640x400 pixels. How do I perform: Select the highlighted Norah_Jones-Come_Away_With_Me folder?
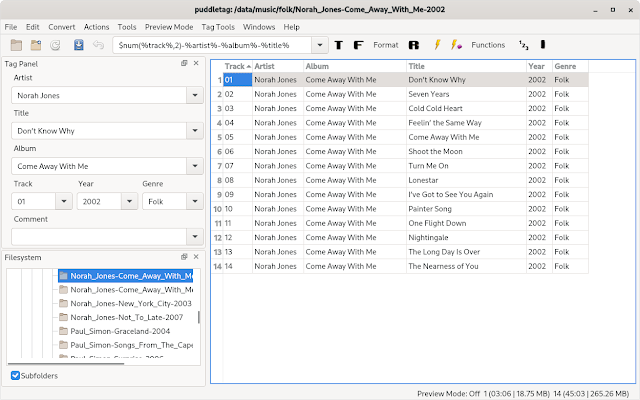[x=126, y=276]
